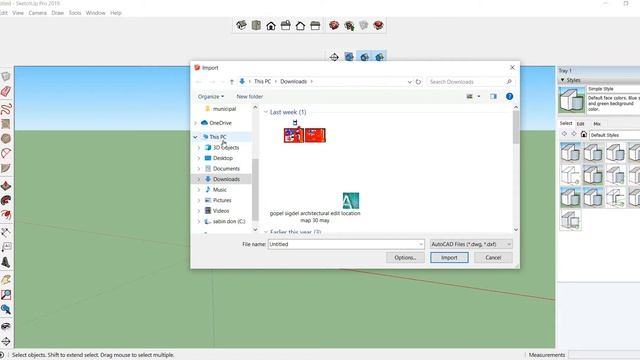640x360 pixels.
Task: Click the third highlighted blue cube icon
Action: click(x=380, y=57)
